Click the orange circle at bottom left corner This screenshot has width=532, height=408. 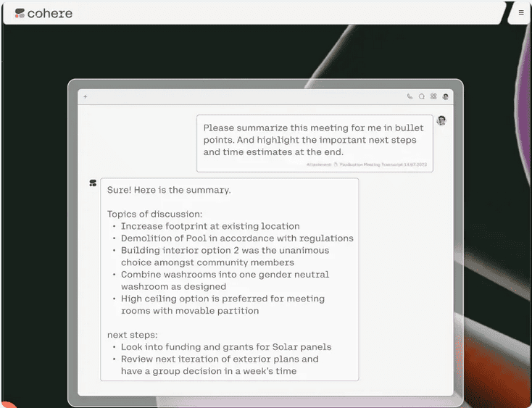[6, 404]
